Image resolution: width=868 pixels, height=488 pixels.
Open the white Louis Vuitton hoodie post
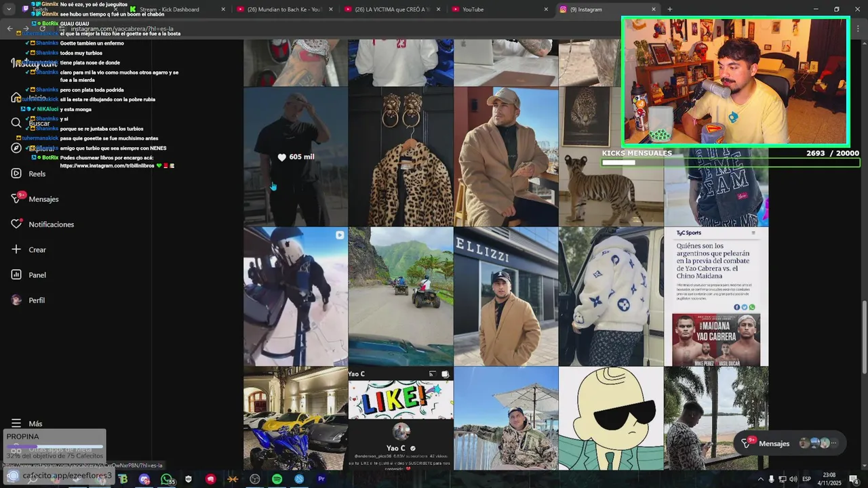(x=611, y=296)
